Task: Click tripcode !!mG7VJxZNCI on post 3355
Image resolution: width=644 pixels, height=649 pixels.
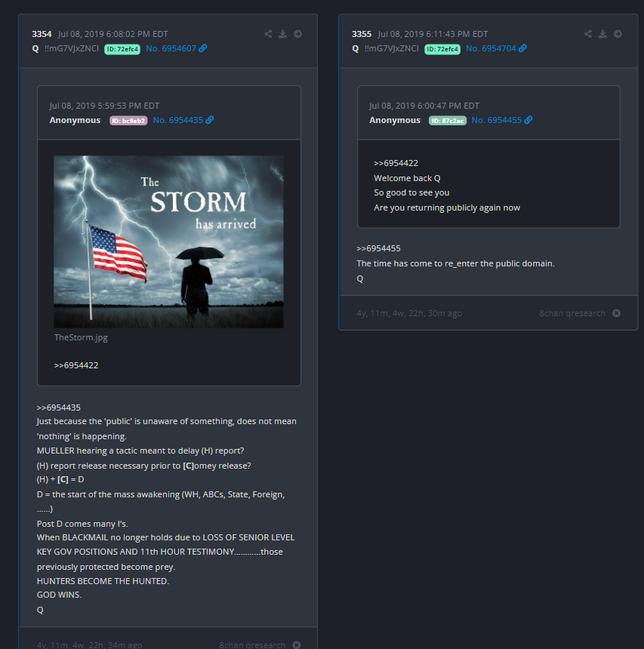Action: click(391, 48)
